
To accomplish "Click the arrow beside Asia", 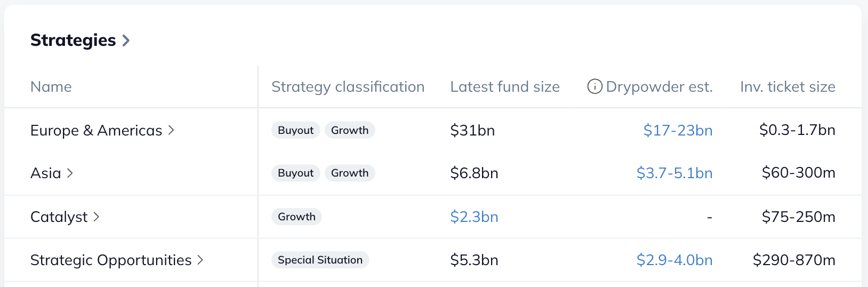I will point(70,173).
